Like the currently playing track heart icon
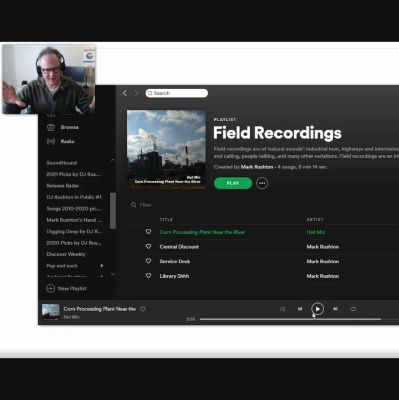Image resolution: width=399 pixels, height=400 pixels. 143,309
